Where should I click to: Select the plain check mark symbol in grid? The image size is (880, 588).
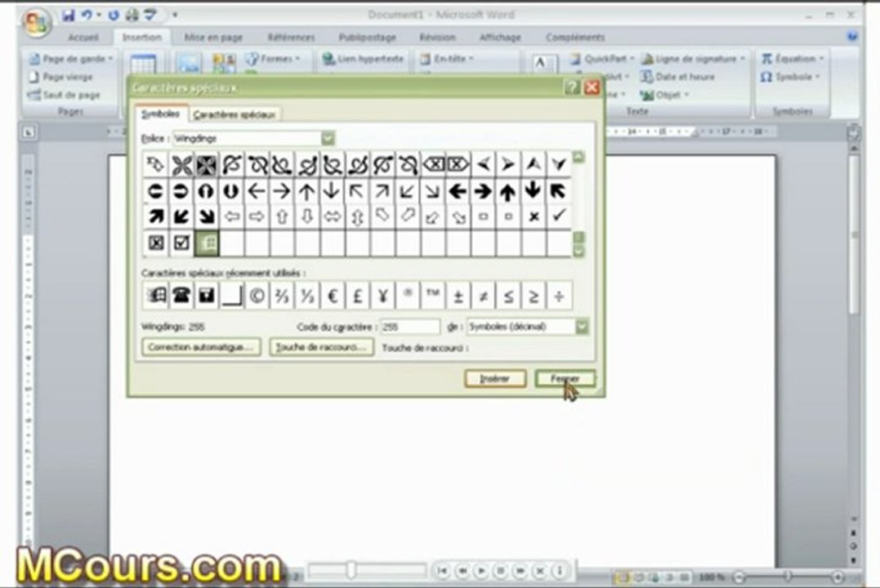(x=558, y=216)
